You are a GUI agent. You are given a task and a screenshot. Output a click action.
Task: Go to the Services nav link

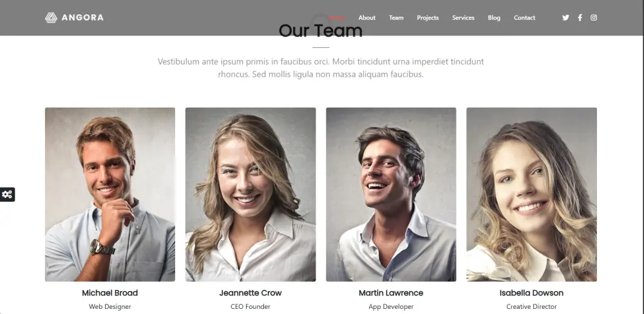[x=463, y=17]
